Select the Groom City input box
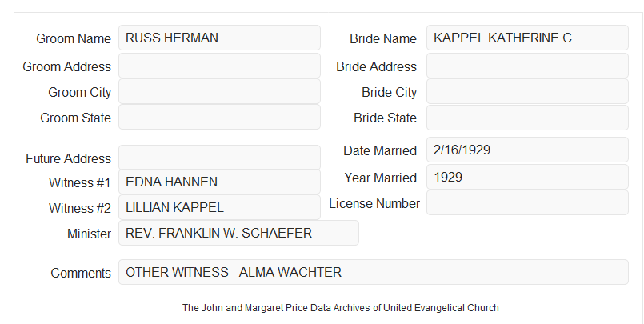 [x=219, y=91]
